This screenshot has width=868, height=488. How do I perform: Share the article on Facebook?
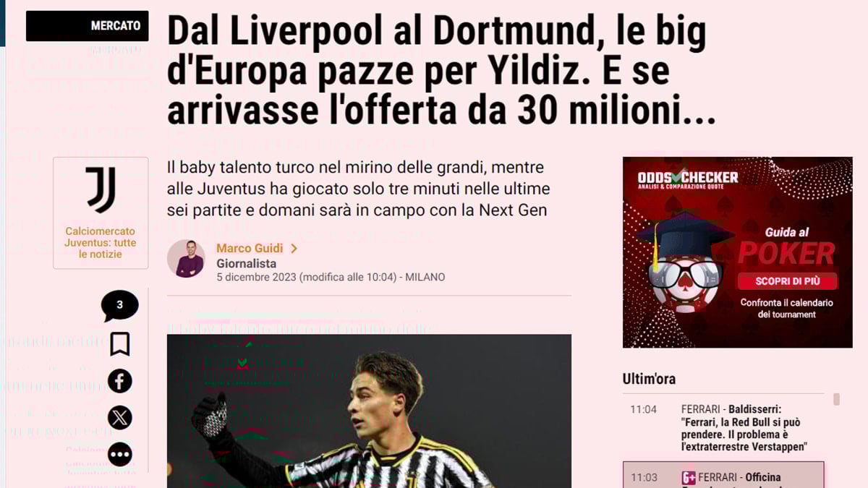coord(119,381)
